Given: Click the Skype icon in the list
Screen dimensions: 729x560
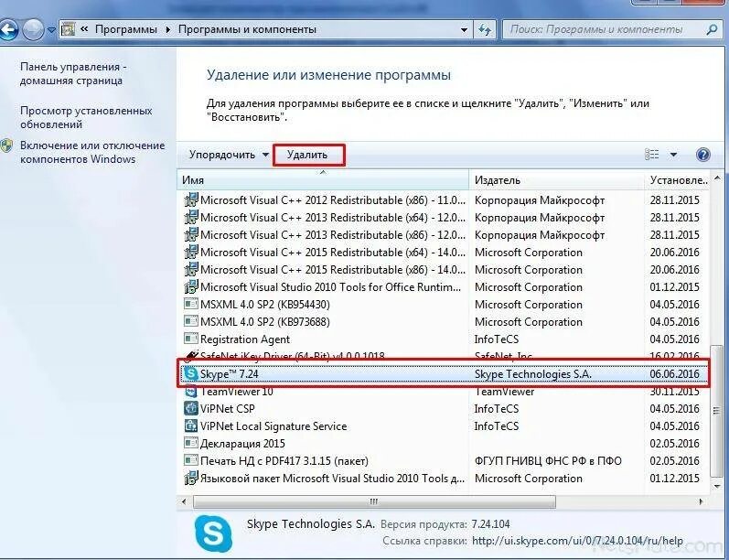Looking at the screenshot, I should 191,373.
